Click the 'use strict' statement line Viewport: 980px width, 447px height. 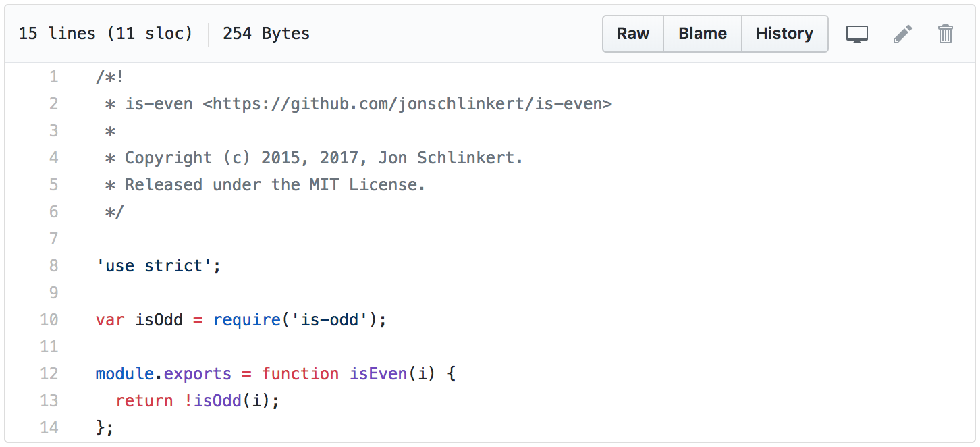coord(159,266)
